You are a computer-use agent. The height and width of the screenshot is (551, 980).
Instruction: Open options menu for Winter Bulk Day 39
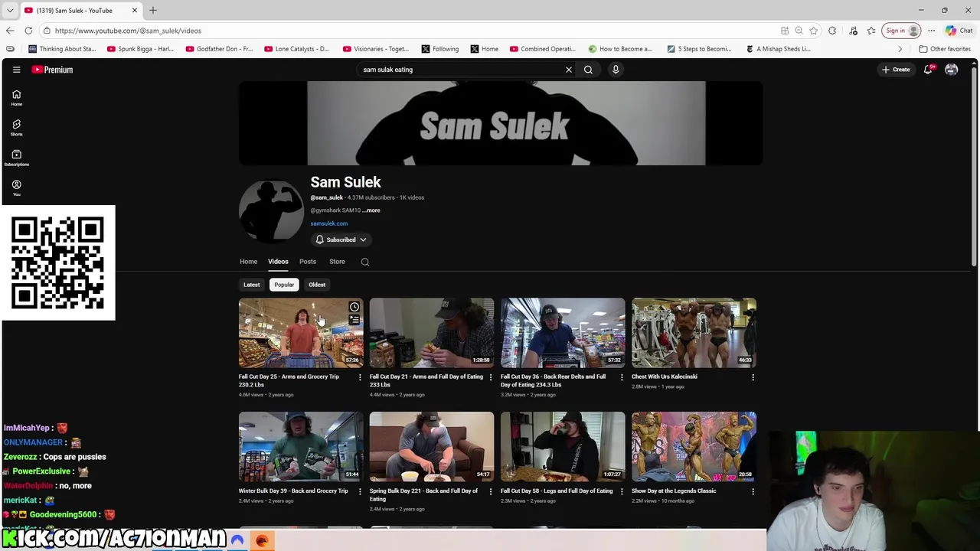point(360,491)
